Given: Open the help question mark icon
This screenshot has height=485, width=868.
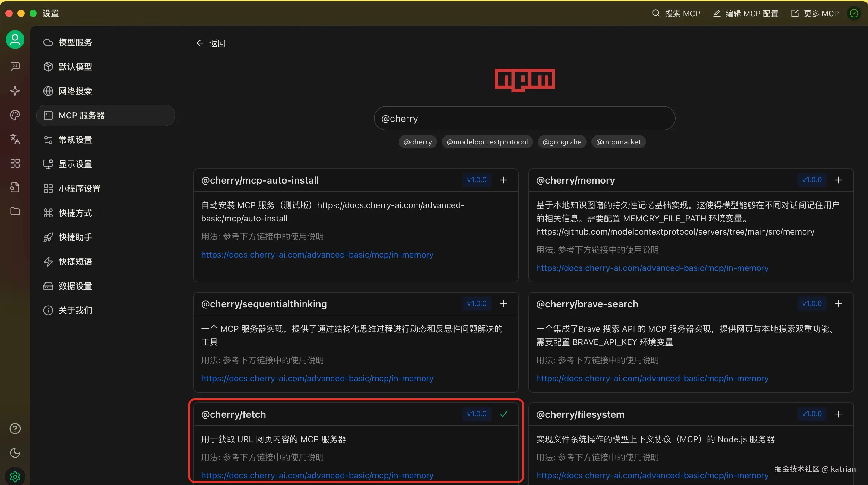Looking at the screenshot, I should (15, 429).
